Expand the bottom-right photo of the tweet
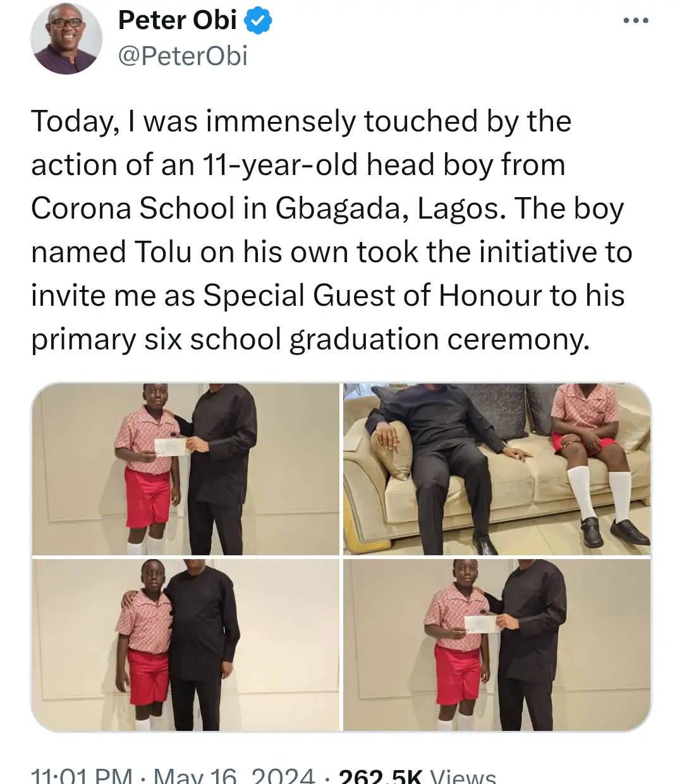 pos(497,644)
